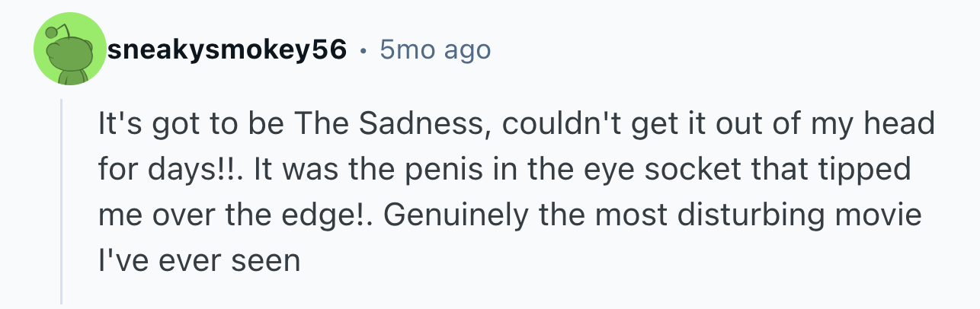The image size is (980, 309).
Task: Visit the sneakysmokey56 user profile
Action: [228, 50]
